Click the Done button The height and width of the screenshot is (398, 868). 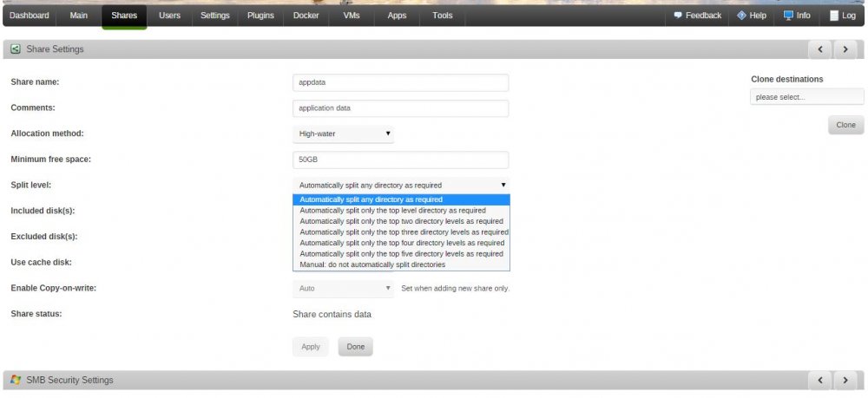(x=355, y=347)
